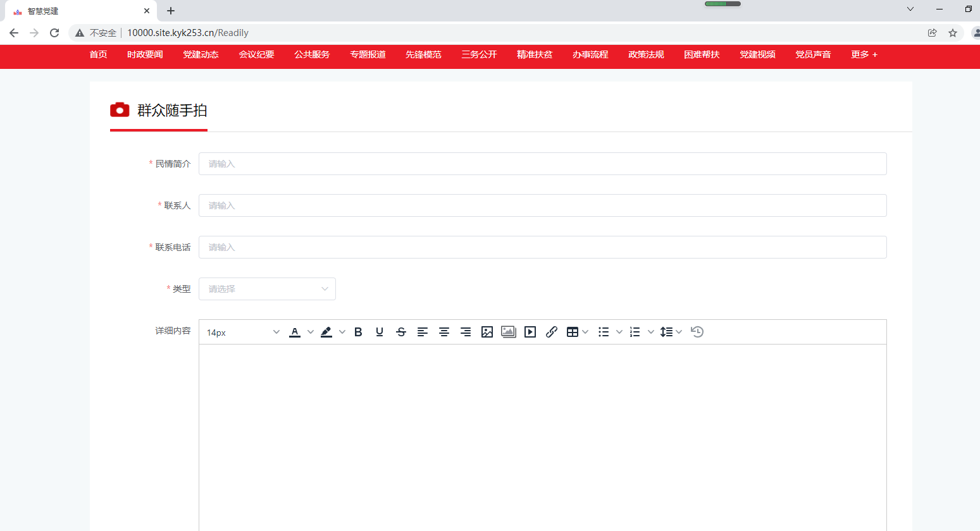Image resolution: width=980 pixels, height=531 pixels.
Task: Apply underline formatting in editor
Action: point(380,332)
